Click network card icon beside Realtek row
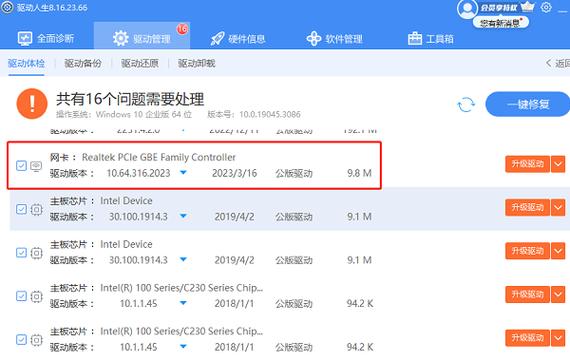The width and height of the screenshot is (570, 361). point(36,166)
